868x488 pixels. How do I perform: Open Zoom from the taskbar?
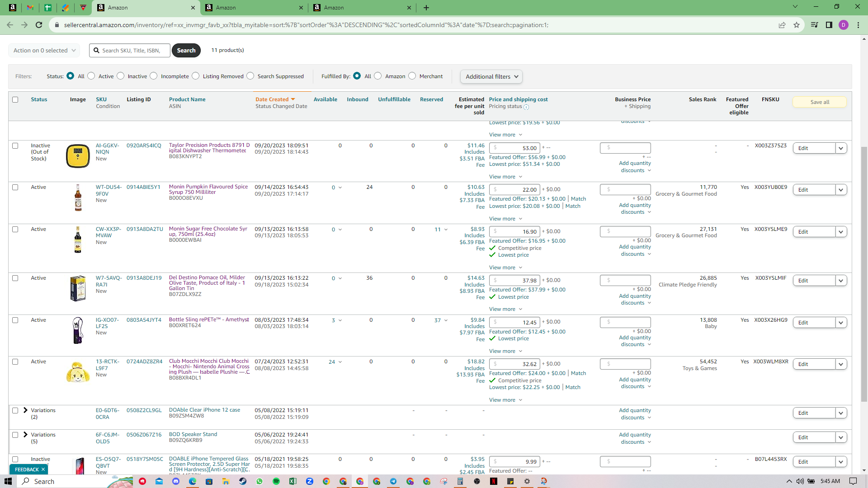pos(310,481)
